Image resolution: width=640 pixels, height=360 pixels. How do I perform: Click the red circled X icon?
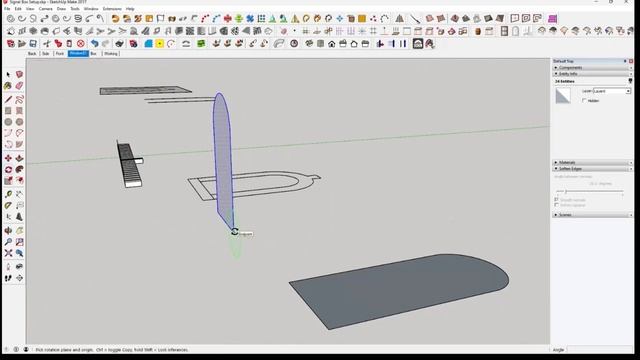coord(81,44)
